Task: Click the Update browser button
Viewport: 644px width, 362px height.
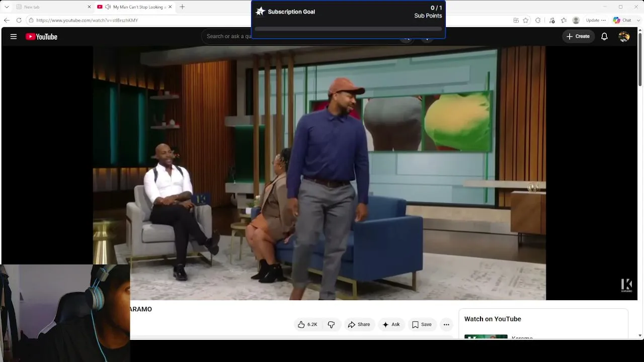Action: tap(593, 20)
